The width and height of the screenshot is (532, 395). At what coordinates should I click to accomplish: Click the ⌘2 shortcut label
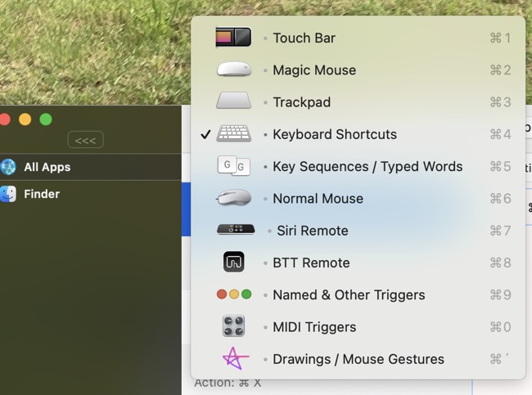coord(500,70)
